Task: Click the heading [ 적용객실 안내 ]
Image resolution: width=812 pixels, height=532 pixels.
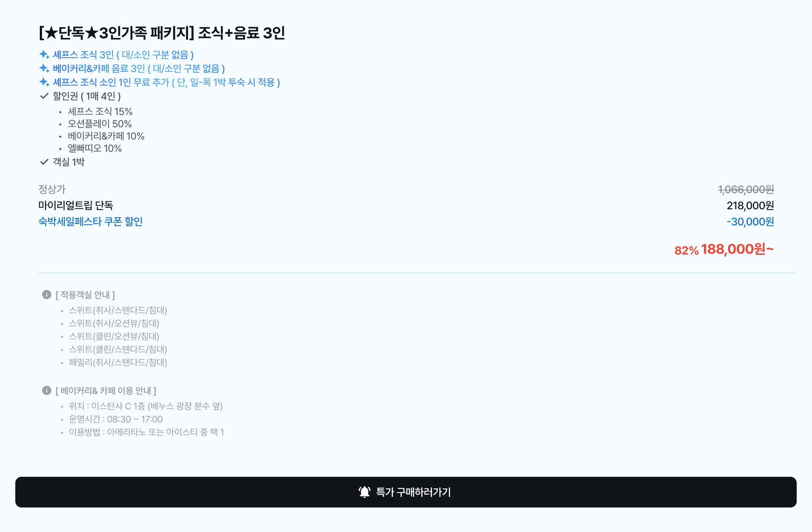Action: [x=85, y=295]
